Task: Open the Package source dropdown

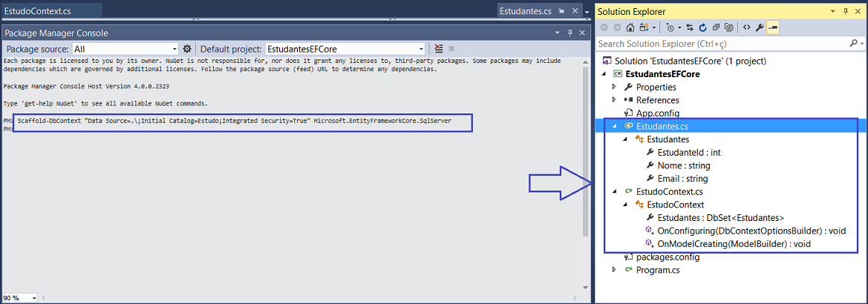Action: (x=175, y=49)
